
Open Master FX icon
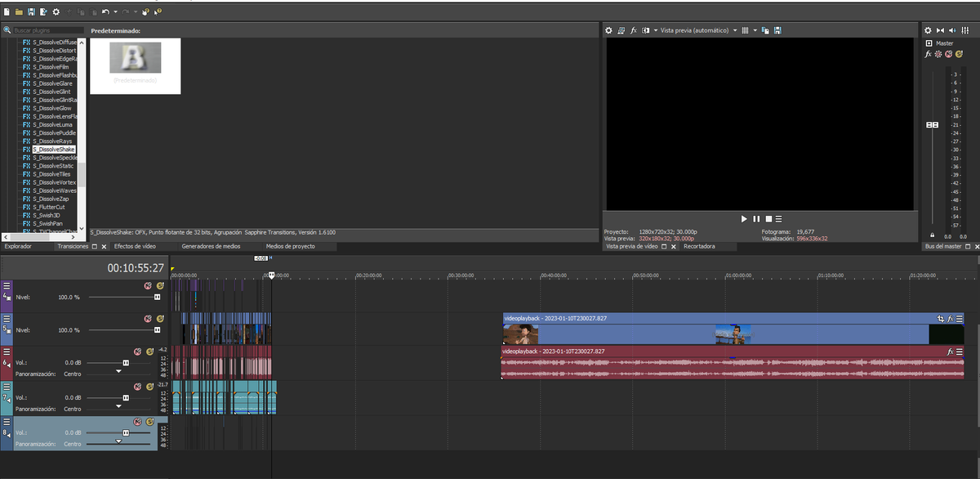point(928,54)
